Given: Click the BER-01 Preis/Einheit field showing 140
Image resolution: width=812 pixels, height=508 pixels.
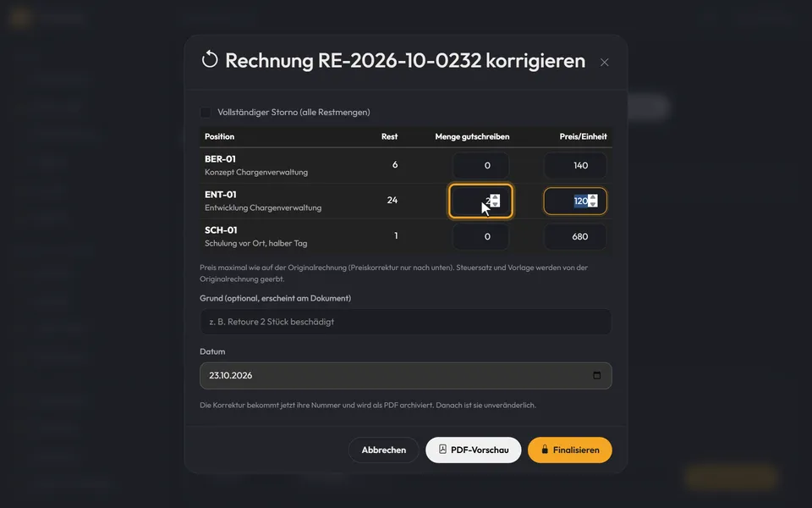Looking at the screenshot, I should click(575, 165).
